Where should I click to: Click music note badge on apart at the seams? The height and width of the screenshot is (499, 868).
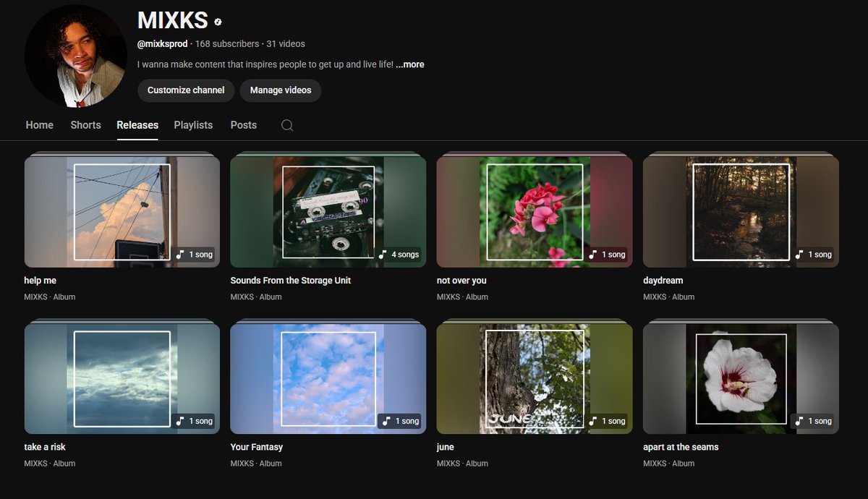pyautogui.click(x=813, y=421)
